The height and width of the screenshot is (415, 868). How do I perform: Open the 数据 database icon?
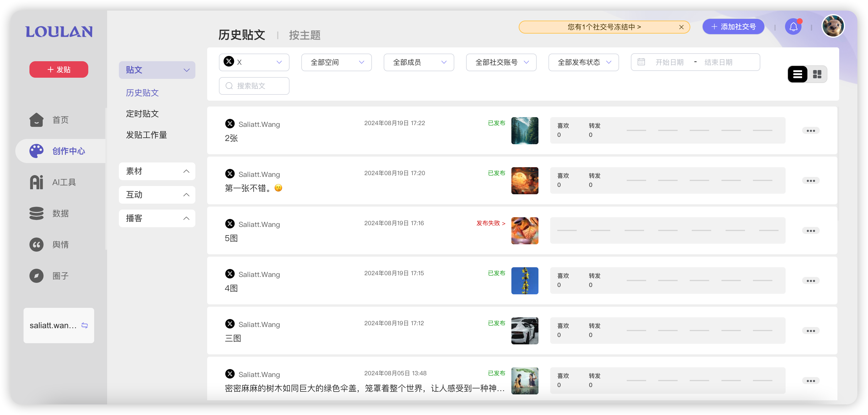[x=36, y=213]
